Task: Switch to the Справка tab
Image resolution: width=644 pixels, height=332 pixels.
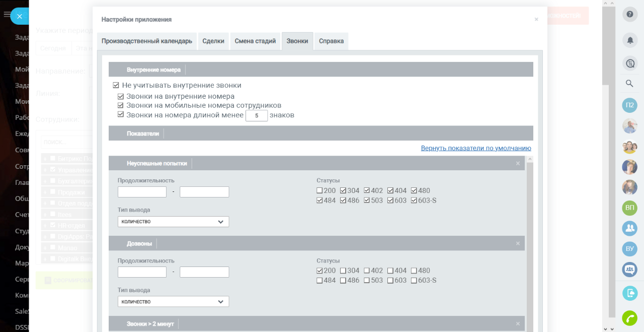Action: [331, 41]
